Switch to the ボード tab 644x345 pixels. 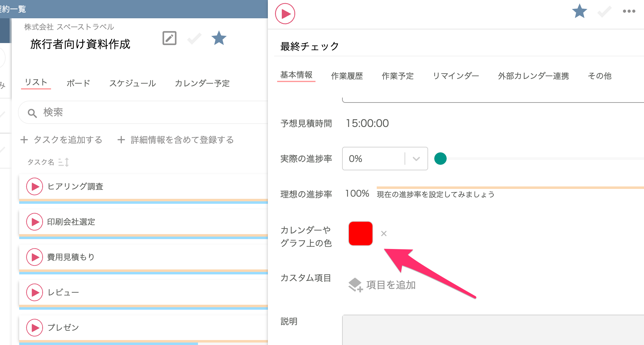coord(78,83)
